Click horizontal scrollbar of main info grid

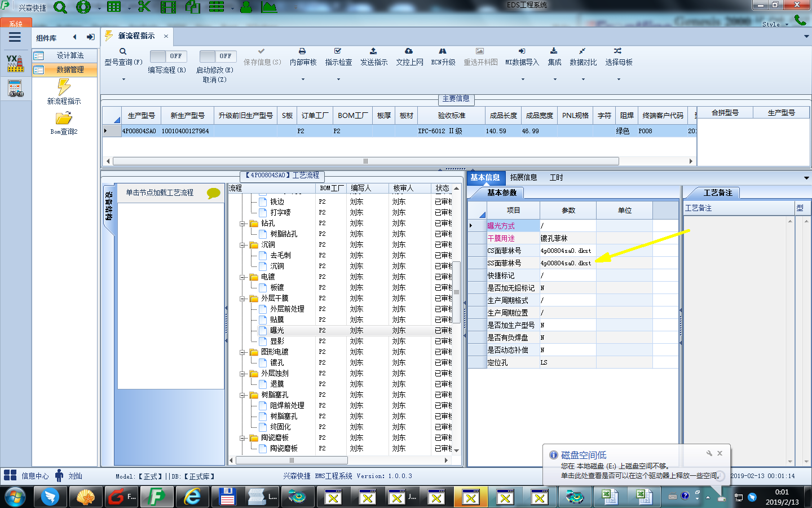[x=365, y=161]
